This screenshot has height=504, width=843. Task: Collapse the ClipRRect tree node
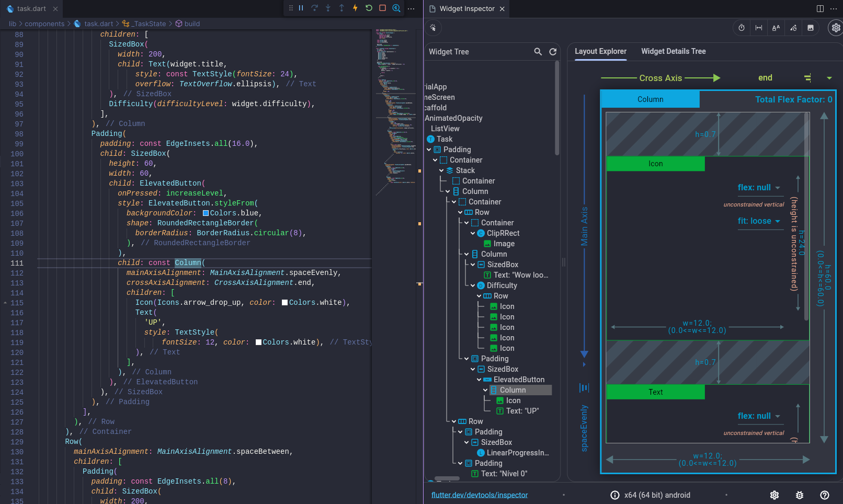point(473,233)
